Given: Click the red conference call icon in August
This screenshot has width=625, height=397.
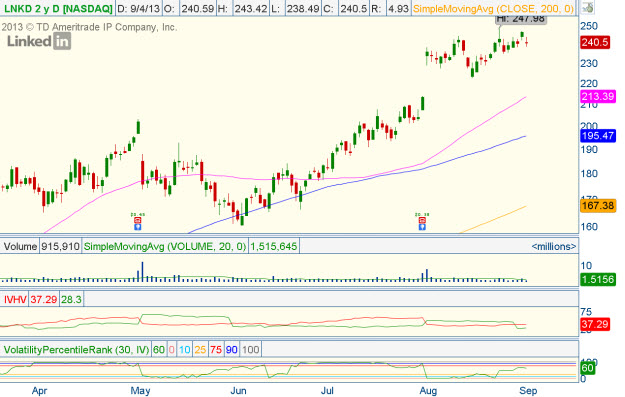Looking at the screenshot, I should point(422,220).
